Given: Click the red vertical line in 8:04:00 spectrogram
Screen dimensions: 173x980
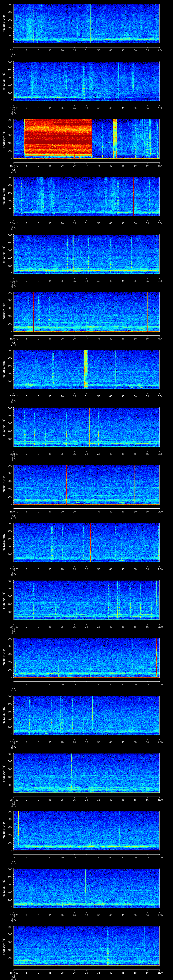Looking at the screenshot, I should [133, 196].
